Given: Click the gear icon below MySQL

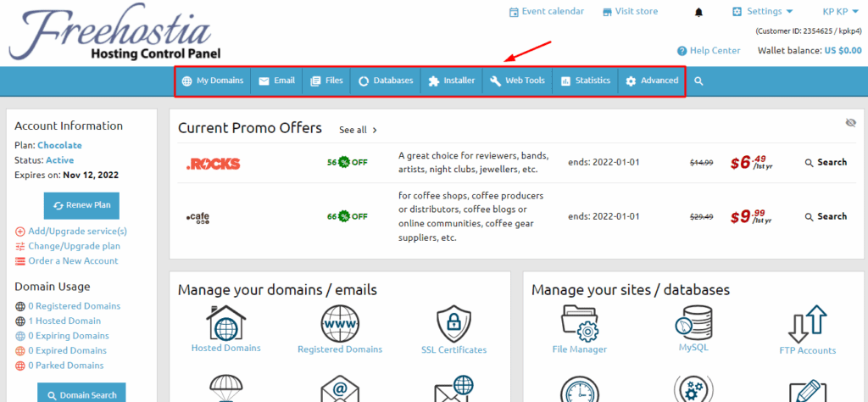Looking at the screenshot, I should click(693, 388).
